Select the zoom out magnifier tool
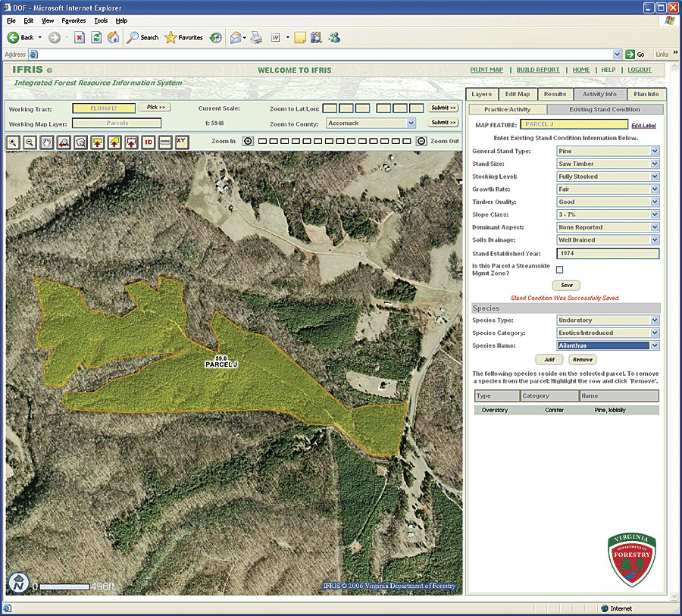 tap(30, 142)
